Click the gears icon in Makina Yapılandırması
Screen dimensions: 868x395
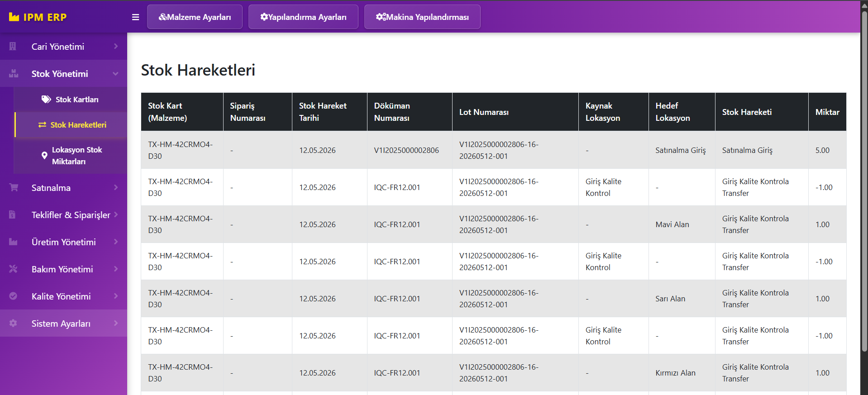point(381,17)
